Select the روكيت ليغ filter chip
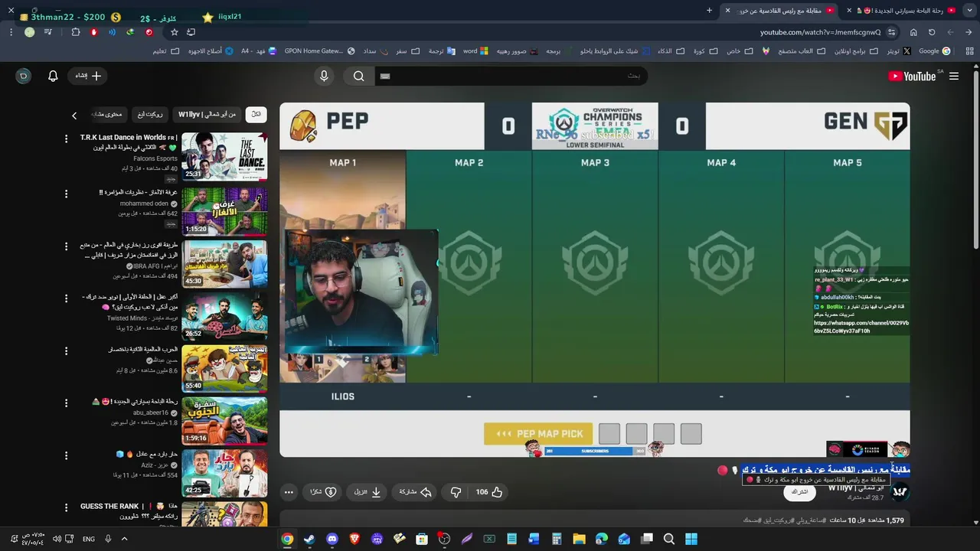 (149, 114)
